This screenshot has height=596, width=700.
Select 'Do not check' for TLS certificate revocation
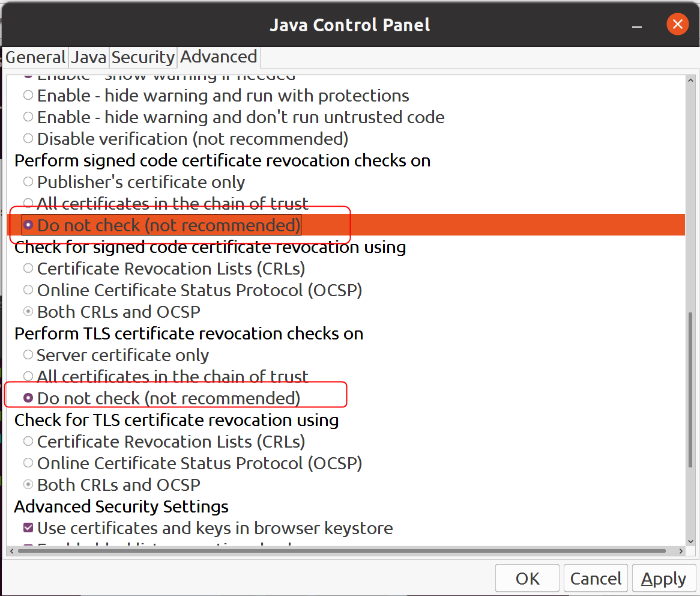click(x=28, y=398)
